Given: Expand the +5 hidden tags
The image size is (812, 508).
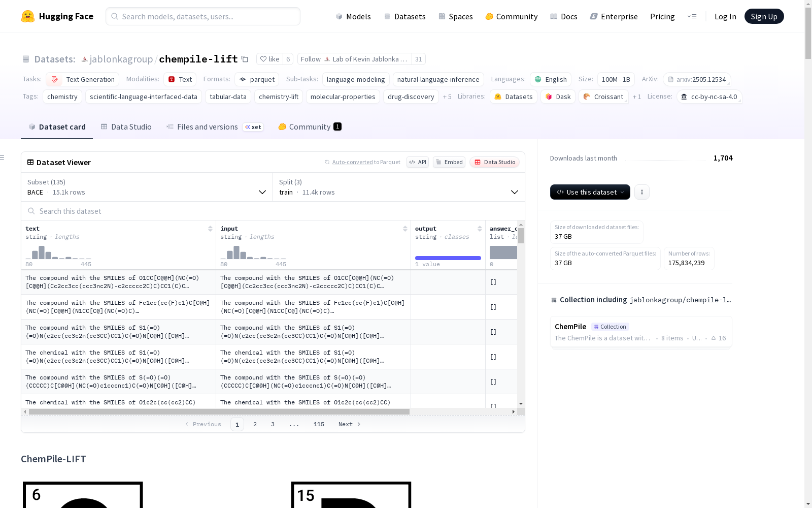Looking at the screenshot, I should [x=447, y=97].
